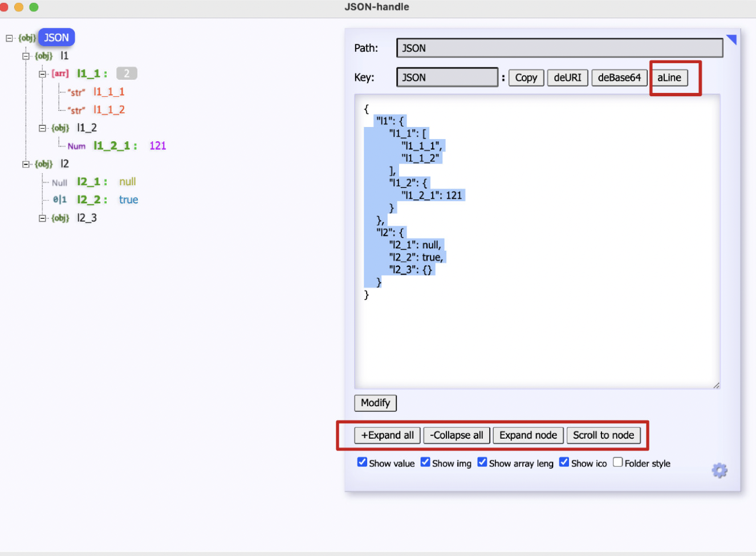Click -Collapse all button
Image resolution: width=756 pixels, height=556 pixels.
[457, 435]
